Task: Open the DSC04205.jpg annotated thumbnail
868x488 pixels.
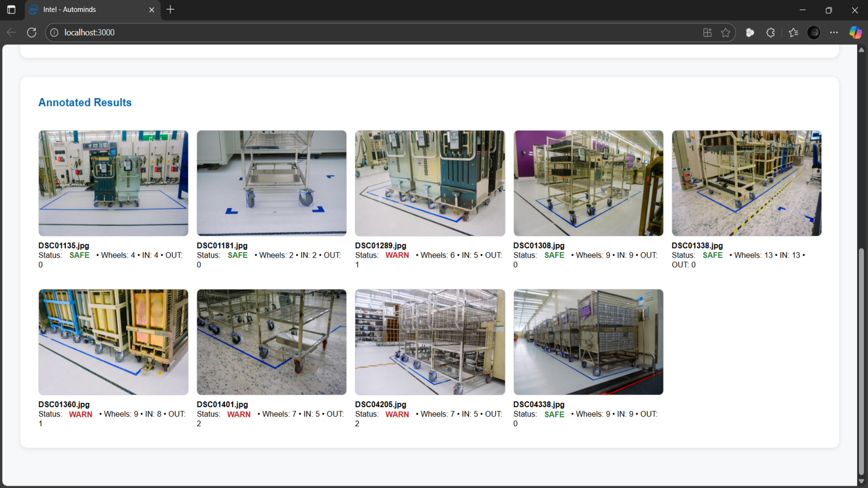Action: coord(430,342)
